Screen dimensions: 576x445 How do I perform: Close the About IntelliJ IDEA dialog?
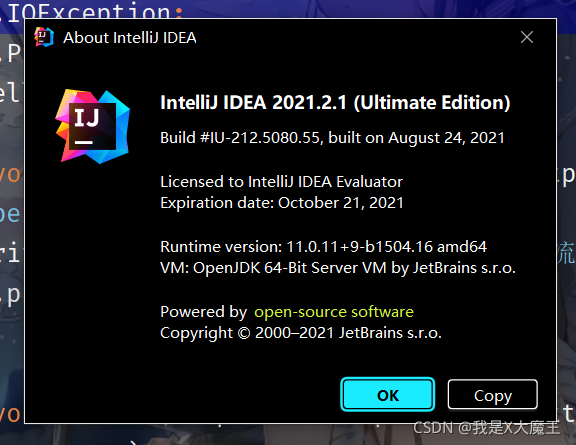coord(527,37)
